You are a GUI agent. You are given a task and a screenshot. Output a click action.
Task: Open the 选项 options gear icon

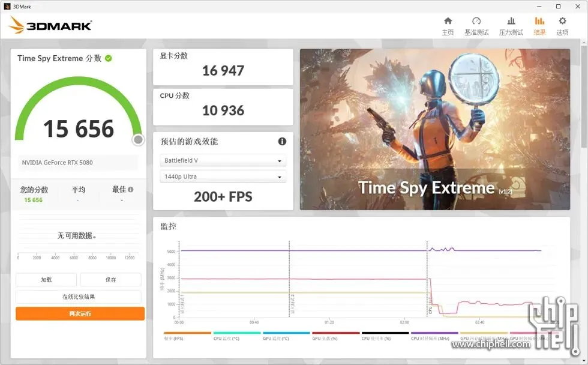click(x=562, y=21)
